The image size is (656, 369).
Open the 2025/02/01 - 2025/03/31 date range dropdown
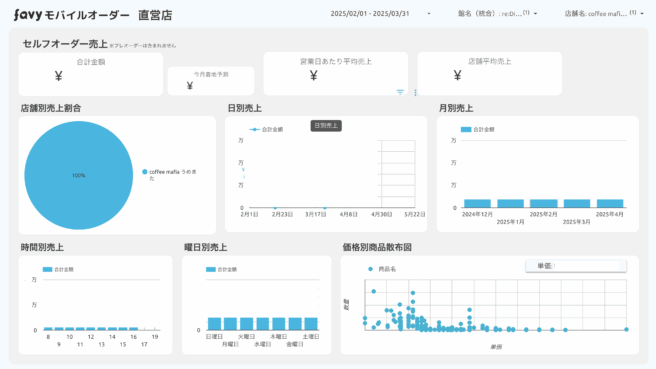click(x=380, y=13)
